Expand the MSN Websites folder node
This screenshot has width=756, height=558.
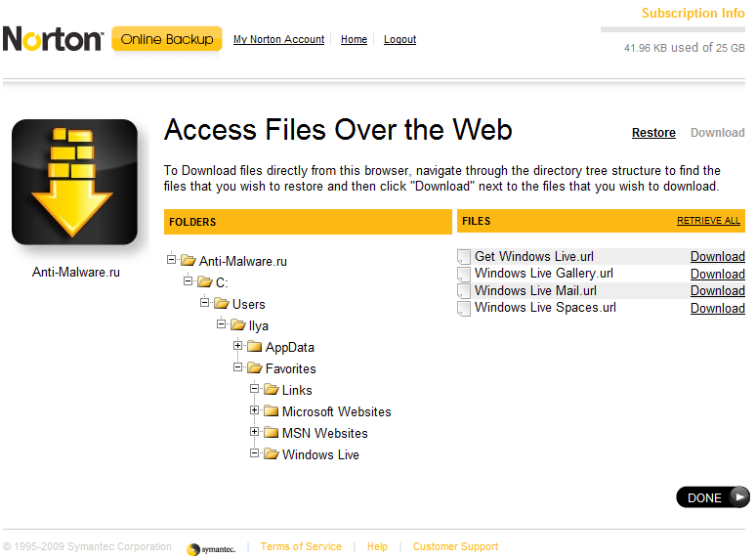coord(255,431)
